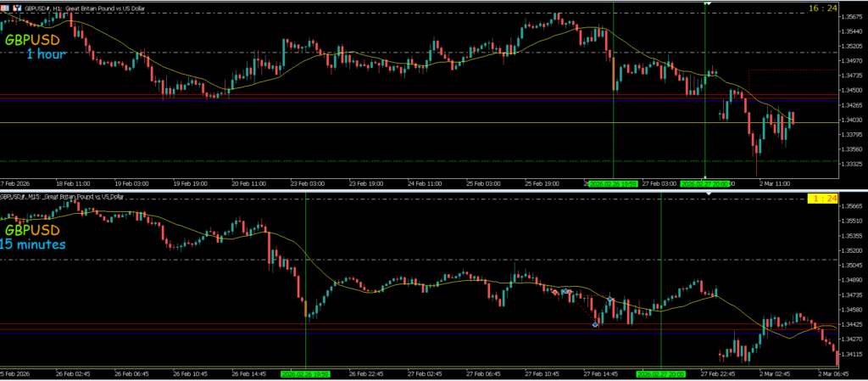Click the chart shift triangle on H1 chart
The width and height of the screenshot is (868, 381).
click(709, 4)
